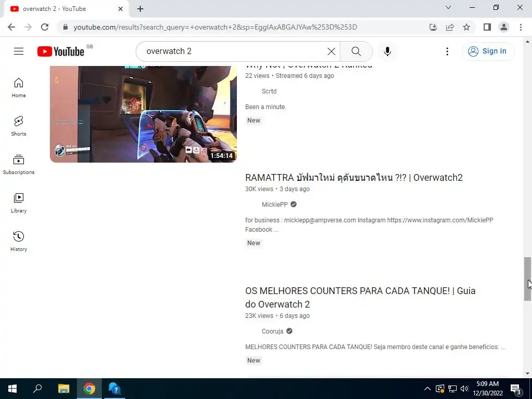The image size is (532, 399).
Task: Click the browser back arrow
Action: 11,27
